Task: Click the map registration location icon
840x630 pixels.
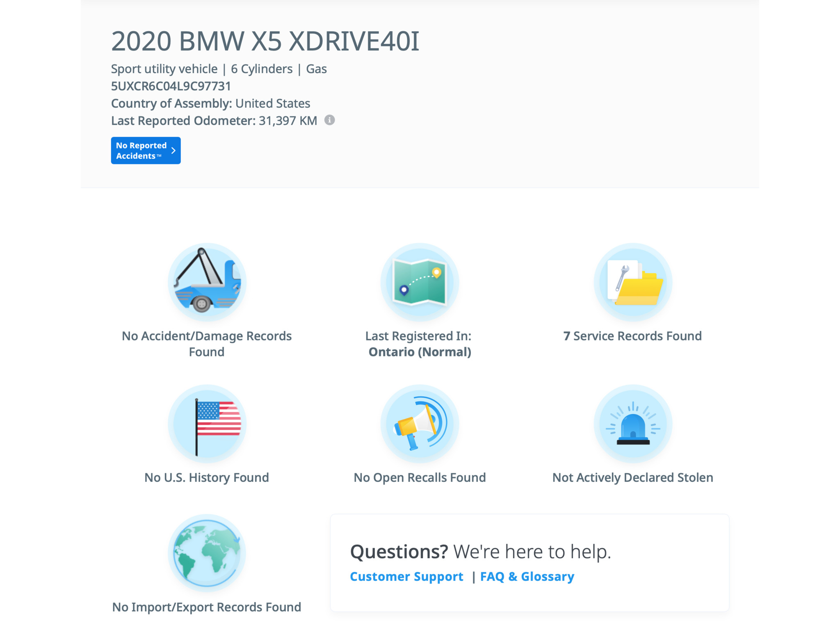Action: 420,282
